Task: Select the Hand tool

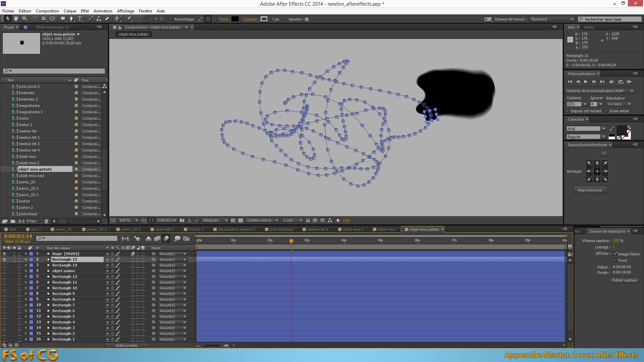Action: pos(16,19)
